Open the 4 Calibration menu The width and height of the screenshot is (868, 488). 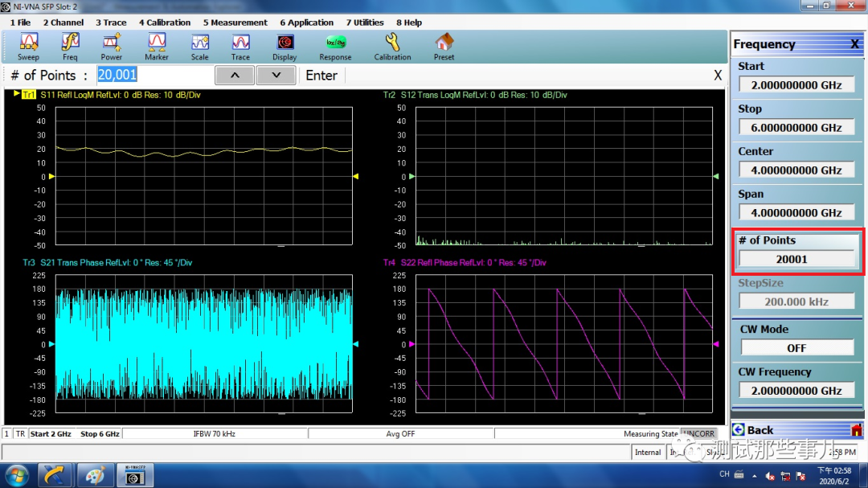165,23
